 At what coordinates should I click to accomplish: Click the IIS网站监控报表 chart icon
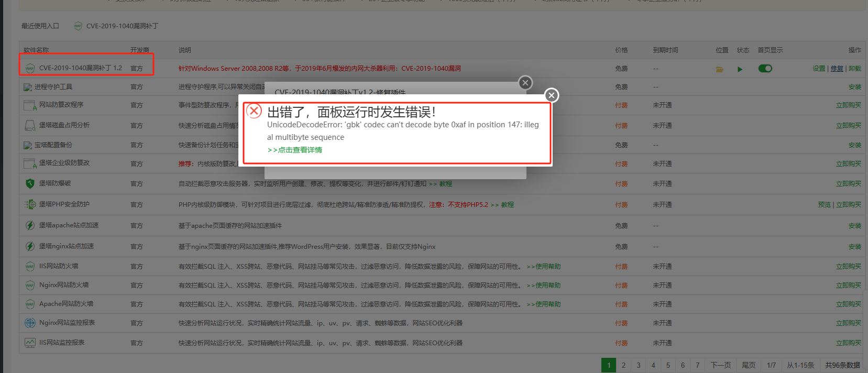[30, 343]
